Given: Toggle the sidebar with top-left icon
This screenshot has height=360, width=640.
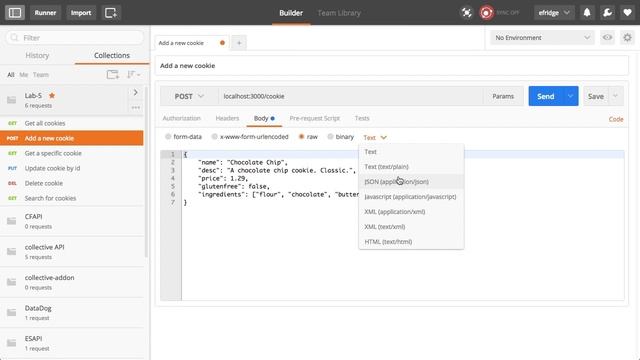Looking at the screenshot, I should point(15,13).
